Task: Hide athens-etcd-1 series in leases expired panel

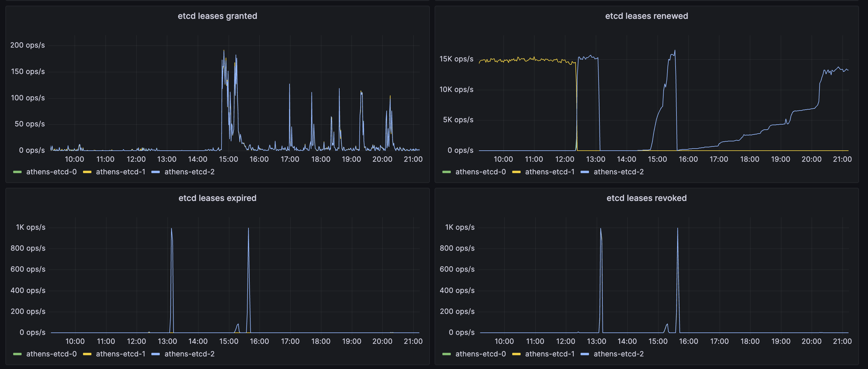Action: point(120,354)
